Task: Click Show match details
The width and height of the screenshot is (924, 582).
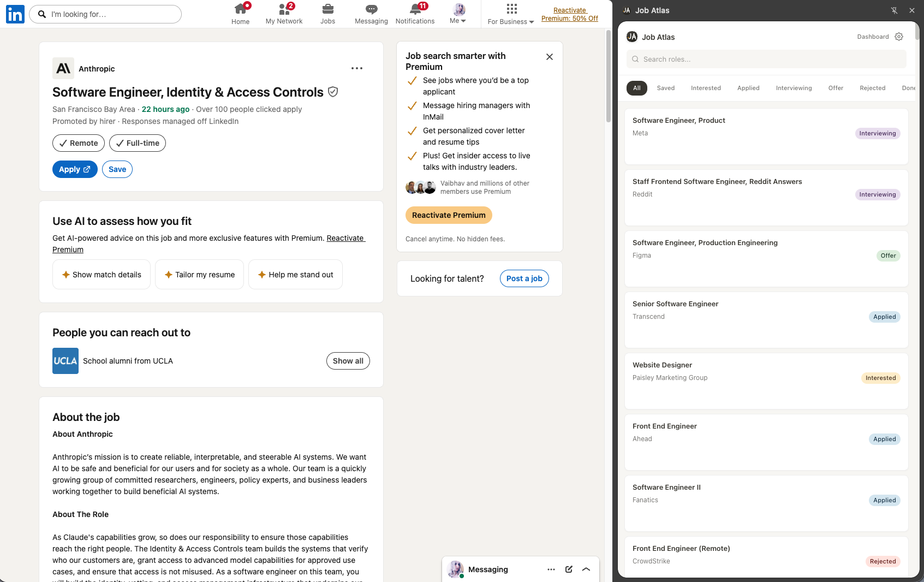Action: tap(102, 275)
